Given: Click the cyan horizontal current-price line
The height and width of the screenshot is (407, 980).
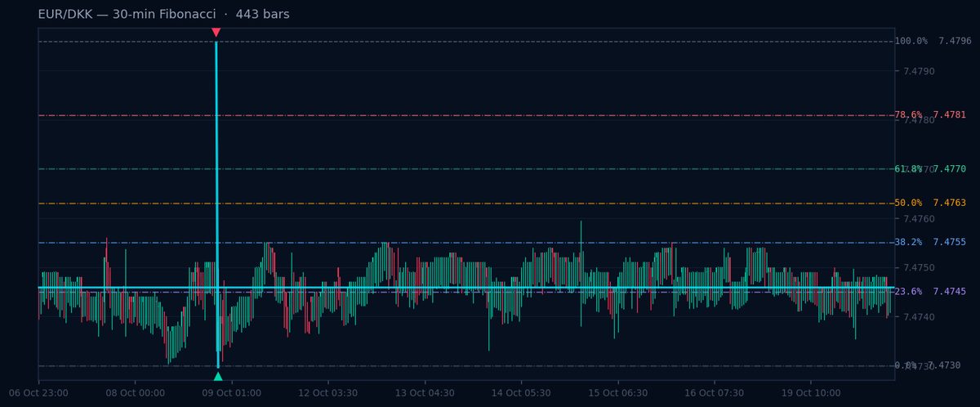Looking at the screenshot, I should click(466, 288).
